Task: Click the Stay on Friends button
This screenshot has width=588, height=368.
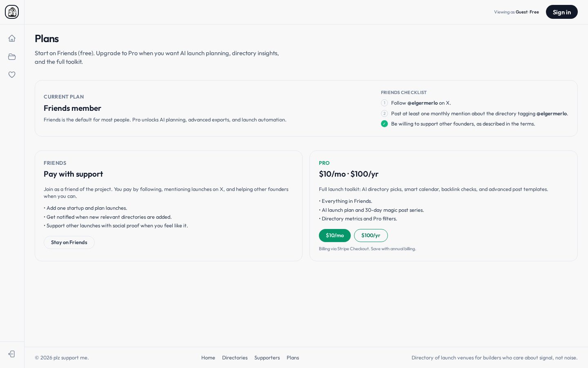Action: tap(69, 242)
